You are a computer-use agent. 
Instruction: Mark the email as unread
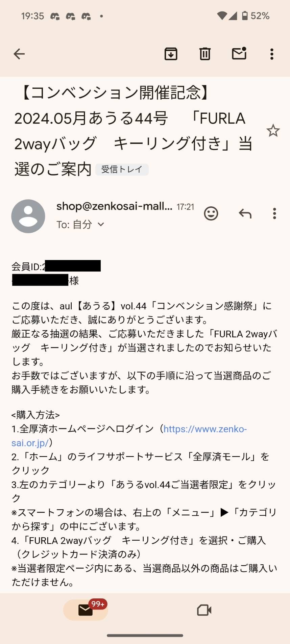(x=239, y=54)
